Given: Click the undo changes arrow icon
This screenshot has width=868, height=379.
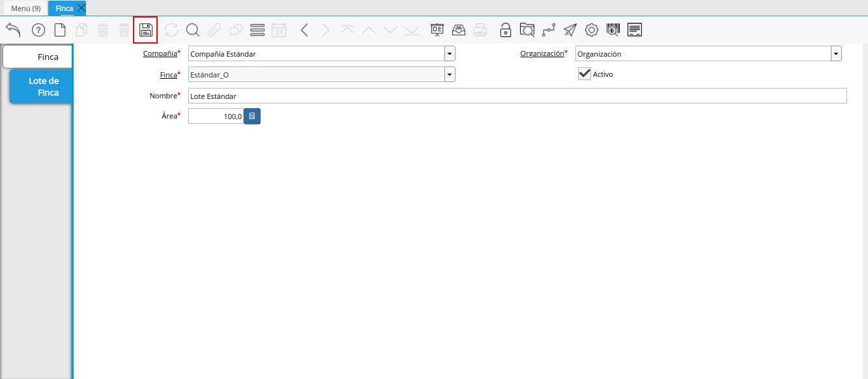Looking at the screenshot, I should point(13,29).
